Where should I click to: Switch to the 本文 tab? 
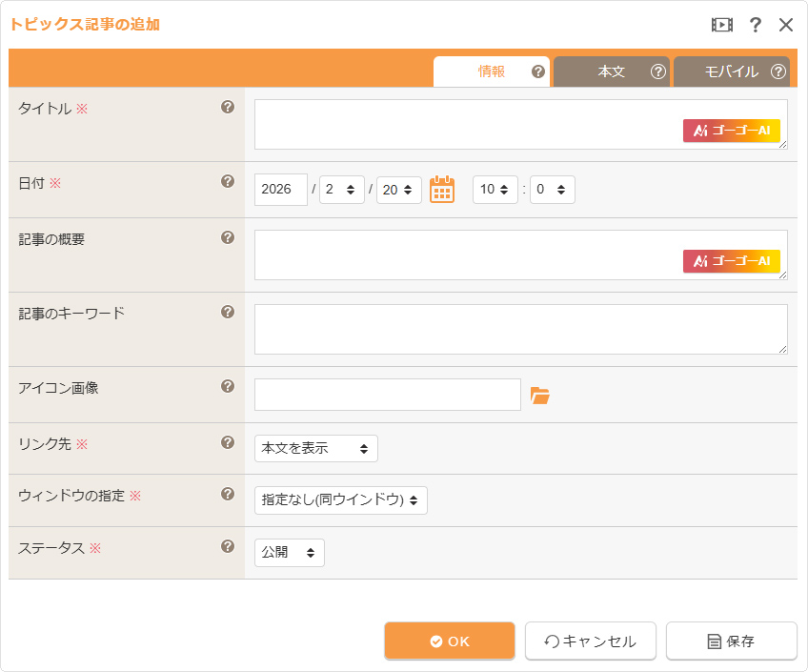coord(611,71)
